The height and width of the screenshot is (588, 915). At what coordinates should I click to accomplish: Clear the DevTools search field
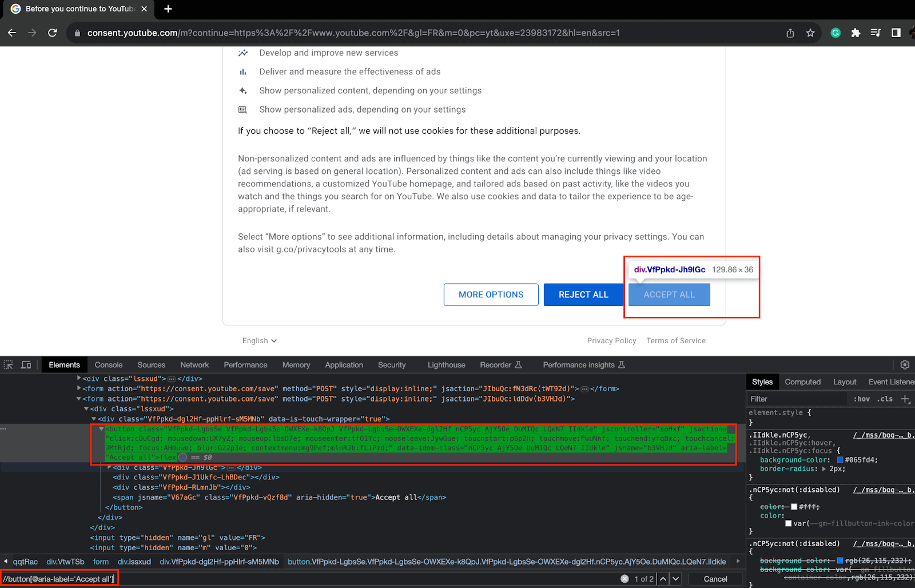click(624, 579)
